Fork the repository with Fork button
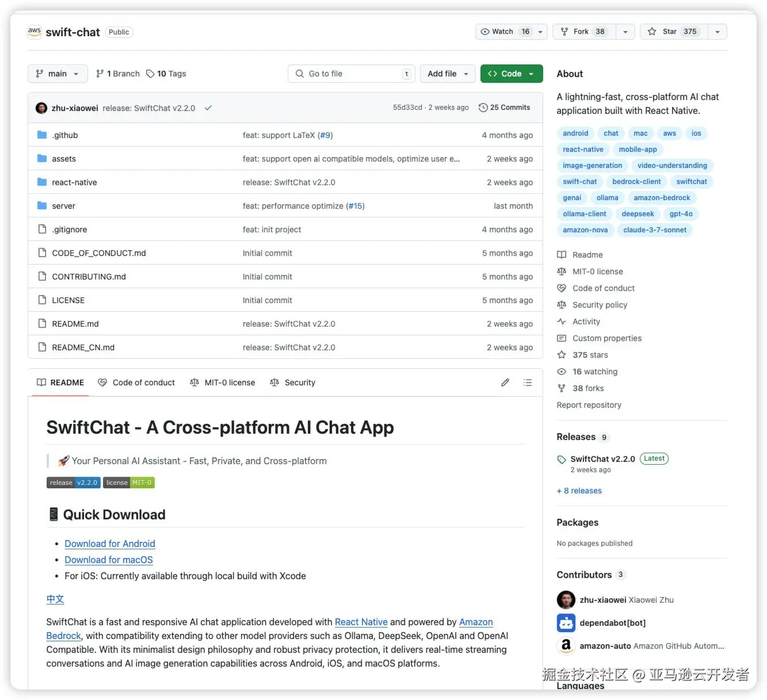The image size is (767, 700). (x=584, y=32)
